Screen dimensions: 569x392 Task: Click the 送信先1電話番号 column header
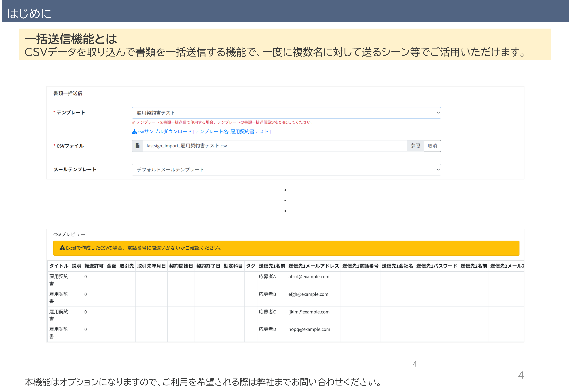pos(360,266)
